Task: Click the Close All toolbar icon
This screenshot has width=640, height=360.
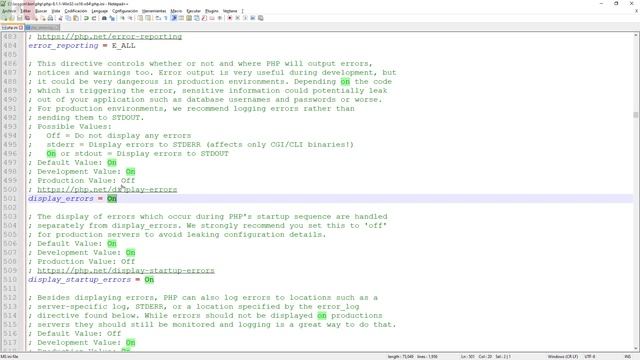Action: click(x=43, y=18)
